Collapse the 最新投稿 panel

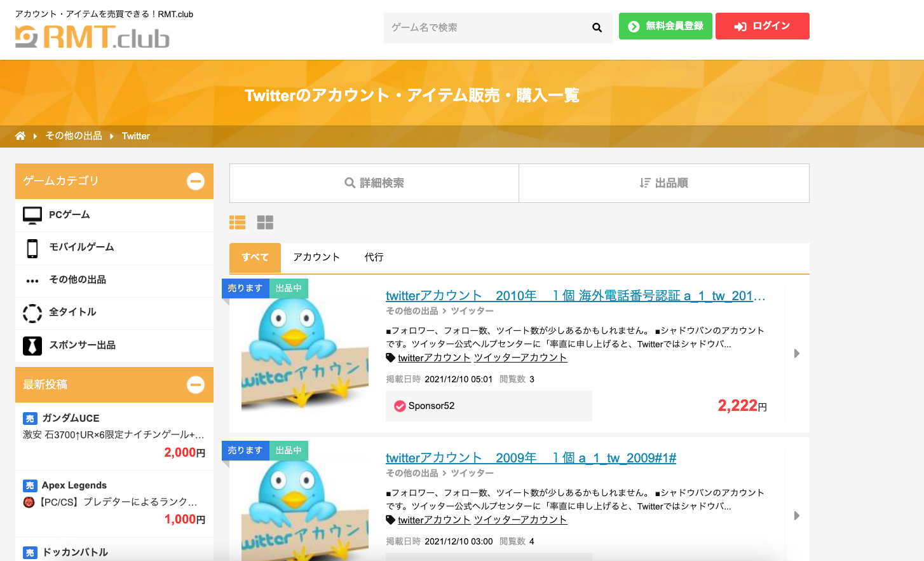(196, 385)
